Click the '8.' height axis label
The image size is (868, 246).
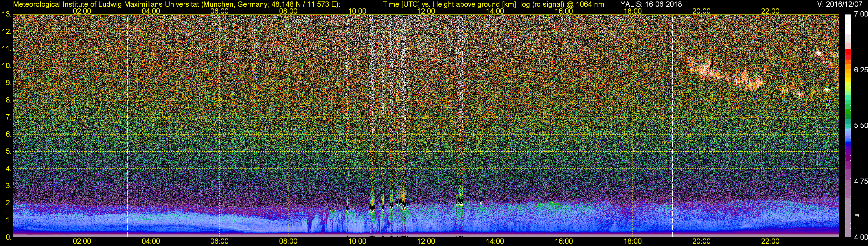click(x=8, y=100)
